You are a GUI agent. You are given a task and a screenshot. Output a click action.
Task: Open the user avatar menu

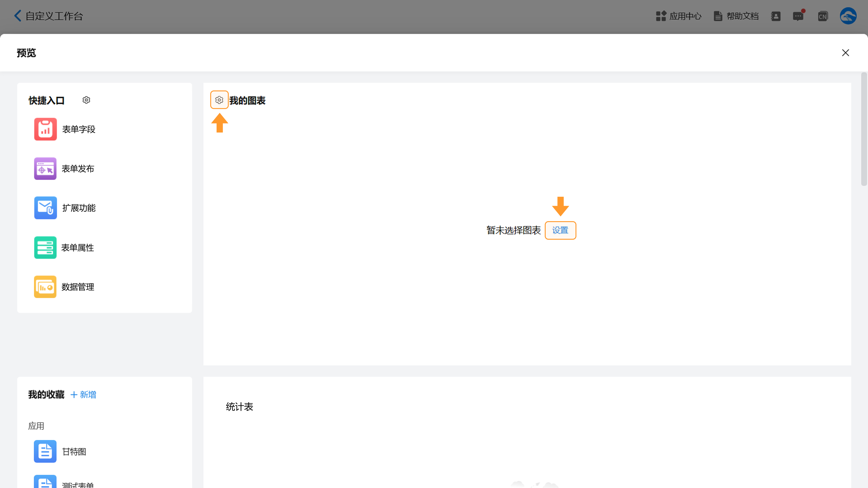pos(848,16)
